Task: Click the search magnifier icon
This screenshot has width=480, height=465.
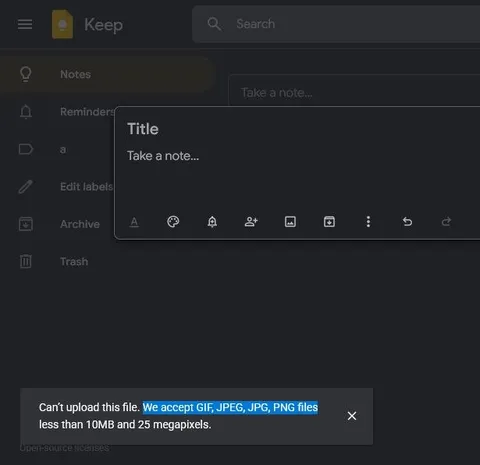Action: (x=214, y=24)
